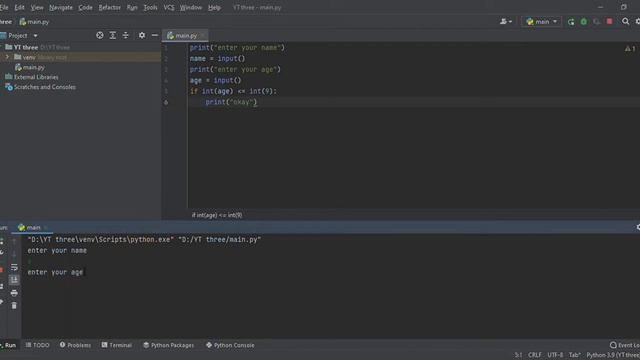Open Project panel options gear

(142, 36)
